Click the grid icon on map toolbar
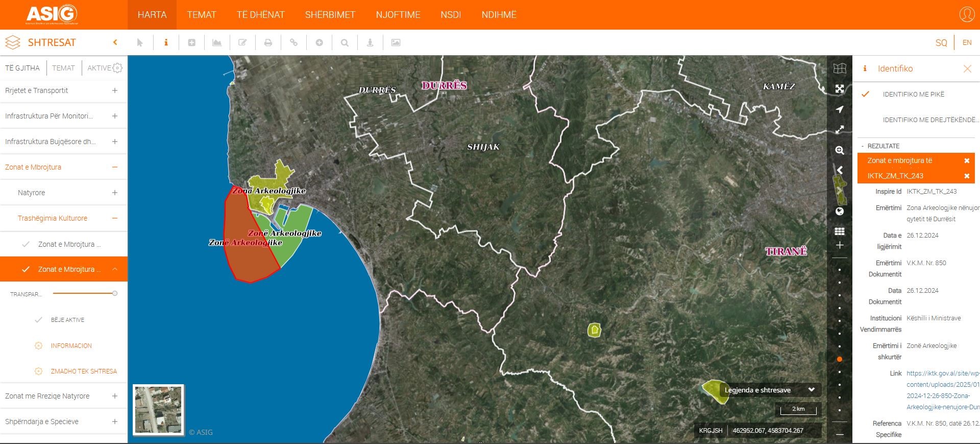Viewport: 980px width, 444px height. click(840, 231)
